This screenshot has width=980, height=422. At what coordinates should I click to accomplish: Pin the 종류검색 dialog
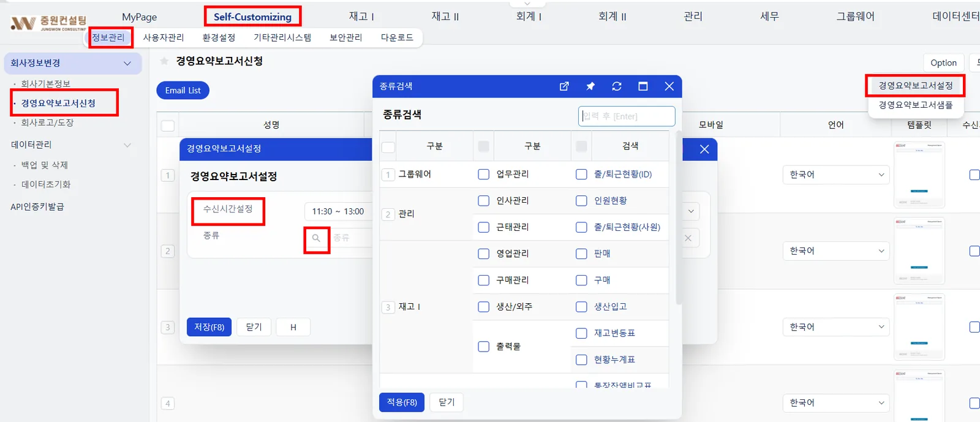[x=590, y=86]
